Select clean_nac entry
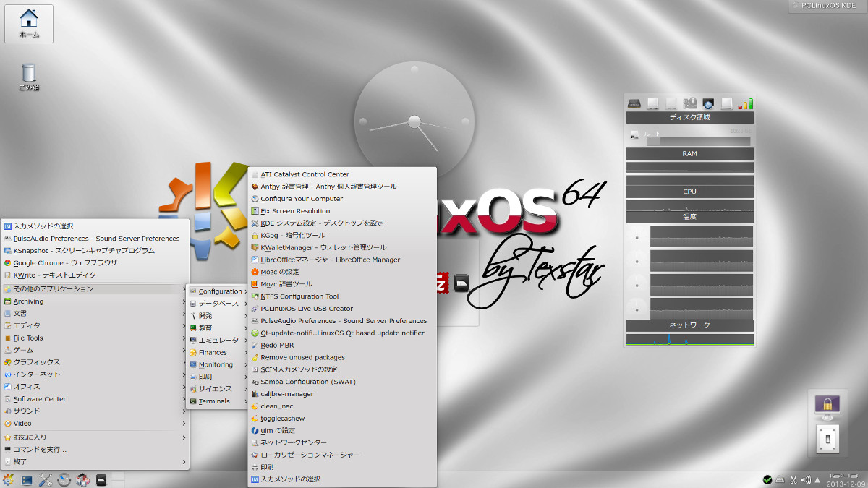The image size is (868, 488). point(342,406)
